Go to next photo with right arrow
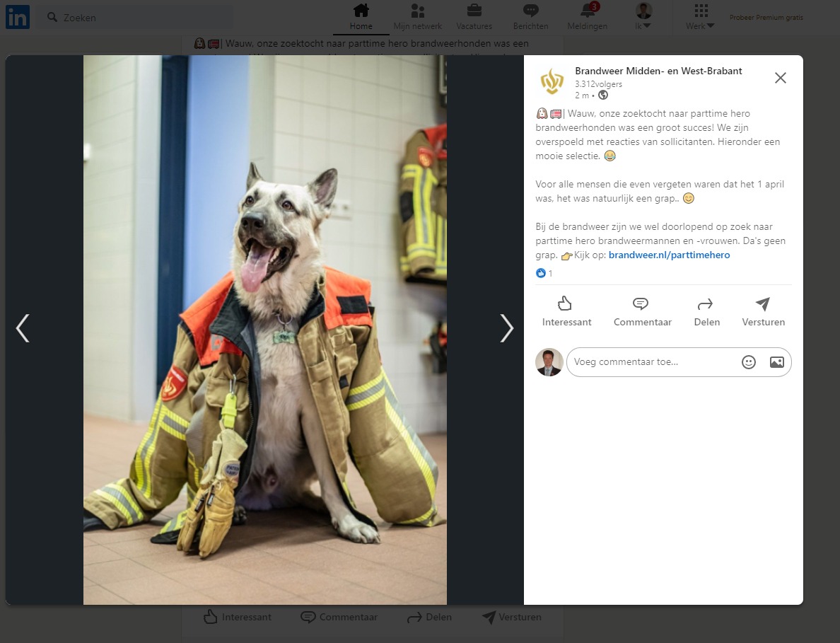840x643 pixels. coord(506,328)
